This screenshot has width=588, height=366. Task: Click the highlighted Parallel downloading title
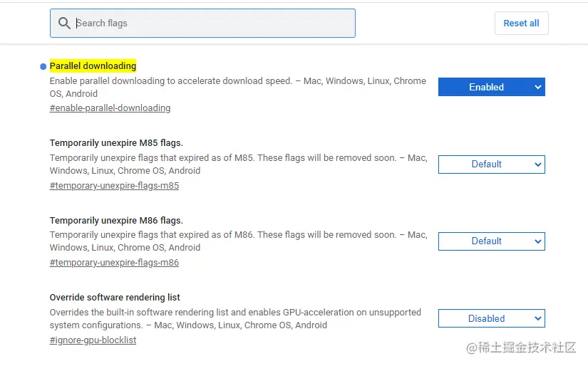click(x=93, y=66)
